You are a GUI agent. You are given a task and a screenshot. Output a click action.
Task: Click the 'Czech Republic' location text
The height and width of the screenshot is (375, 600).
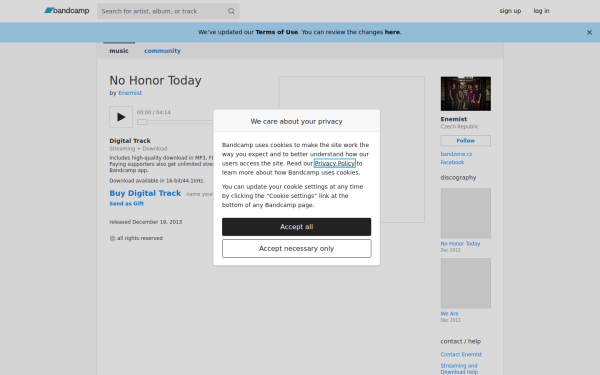tap(460, 126)
